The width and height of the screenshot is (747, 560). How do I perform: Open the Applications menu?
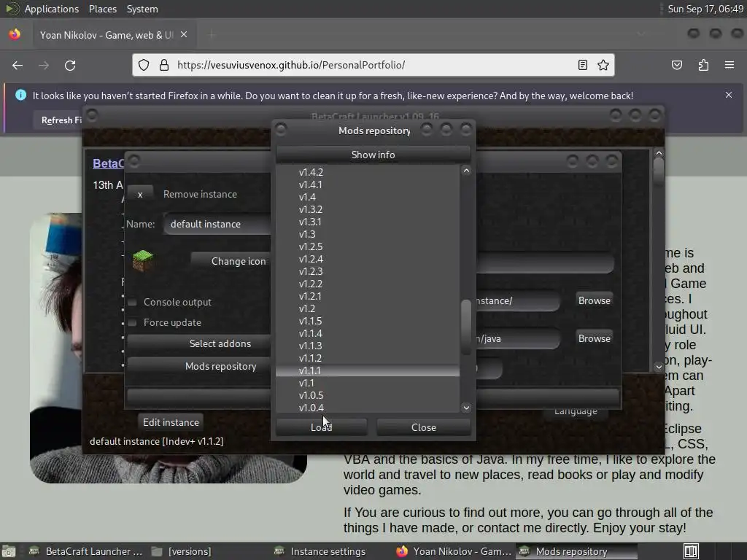pyautogui.click(x=52, y=9)
